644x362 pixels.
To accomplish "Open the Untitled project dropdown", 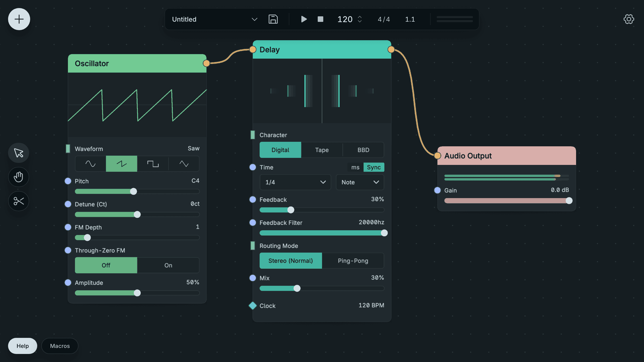I will click(215, 19).
